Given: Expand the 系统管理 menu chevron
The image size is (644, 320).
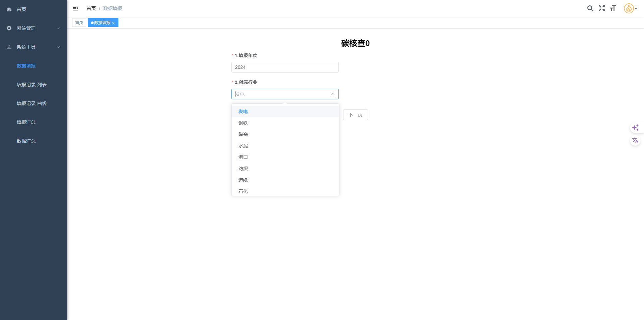Looking at the screenshot, I should click(58, 28).
